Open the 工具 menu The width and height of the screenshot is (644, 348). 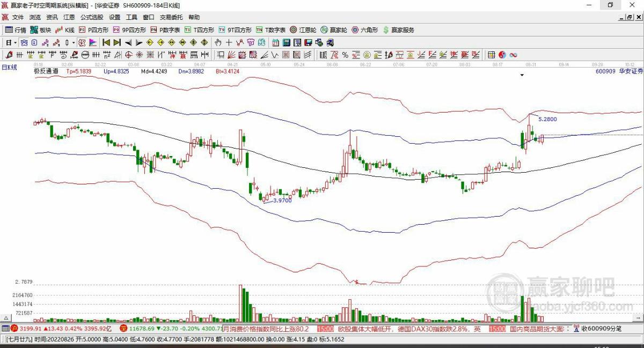coord(131,18)
